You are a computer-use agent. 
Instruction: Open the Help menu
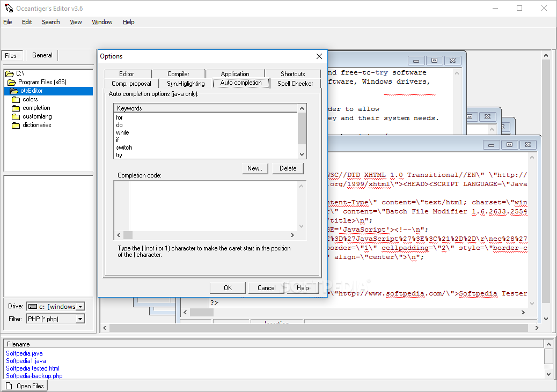[129, 22]
